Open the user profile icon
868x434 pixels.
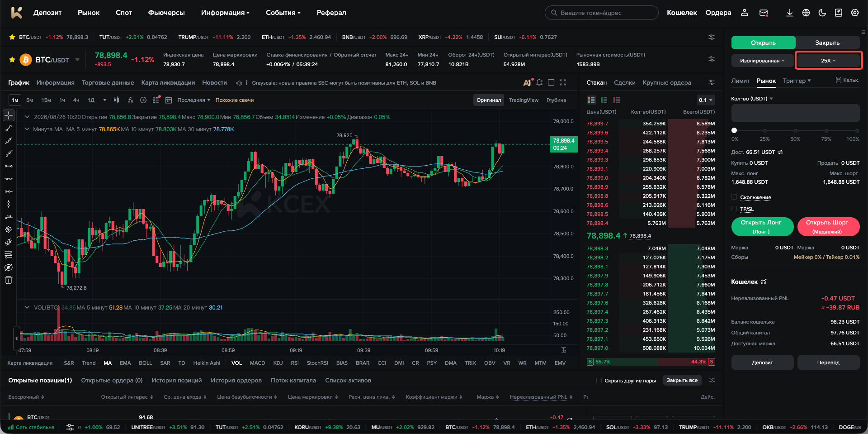pos(745,13)
